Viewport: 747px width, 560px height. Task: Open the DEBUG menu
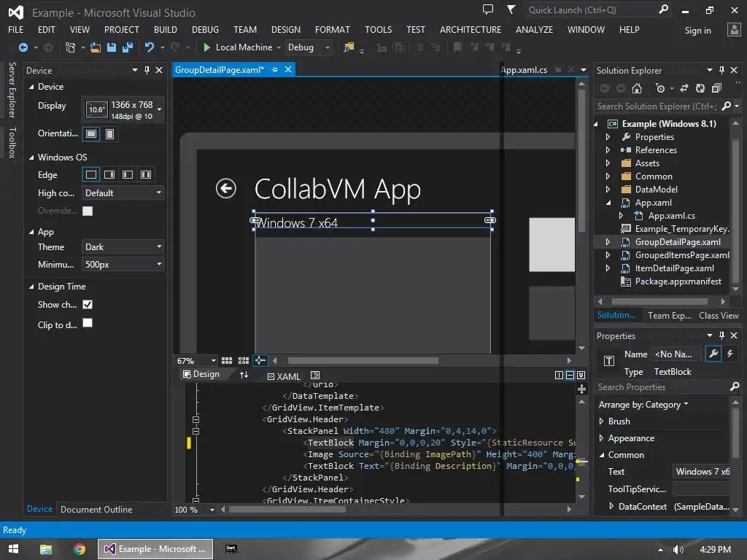[x=205, y=29]
